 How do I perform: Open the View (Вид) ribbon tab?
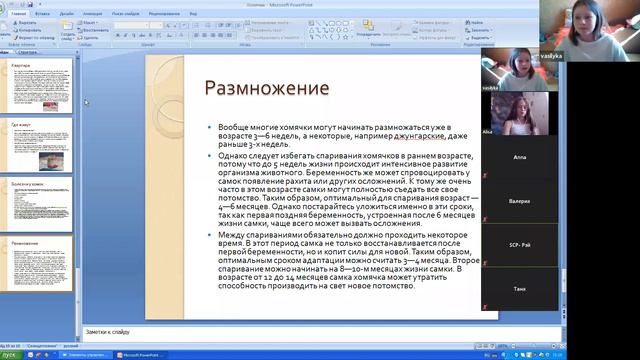coord(193,13)
